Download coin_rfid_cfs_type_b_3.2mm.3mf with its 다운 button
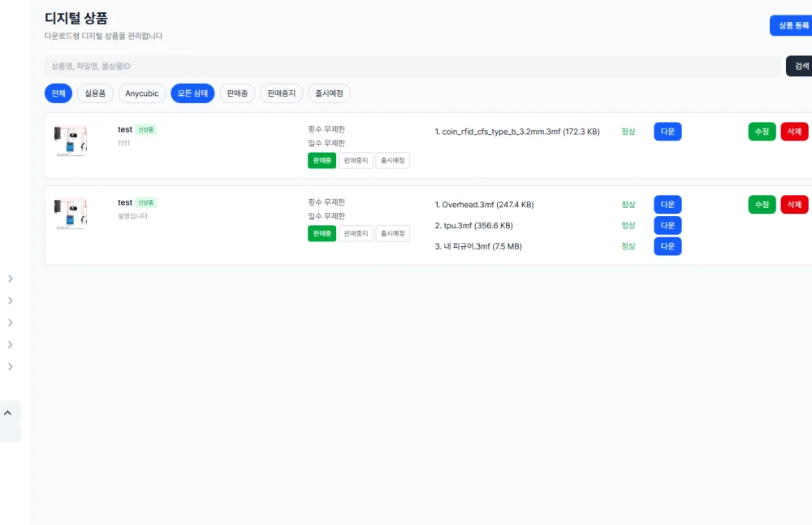The height and width of the screenshot is (525, 812). pyautogui.click(x=667, y=132)
